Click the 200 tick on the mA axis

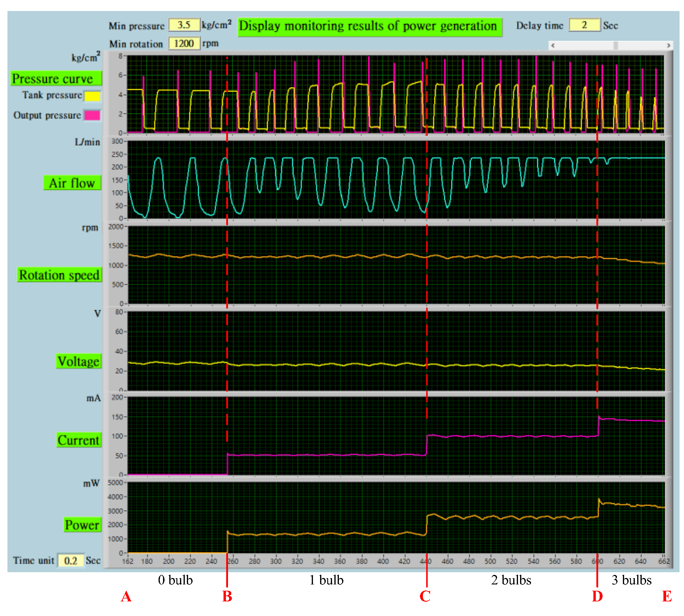coord(117,397)
